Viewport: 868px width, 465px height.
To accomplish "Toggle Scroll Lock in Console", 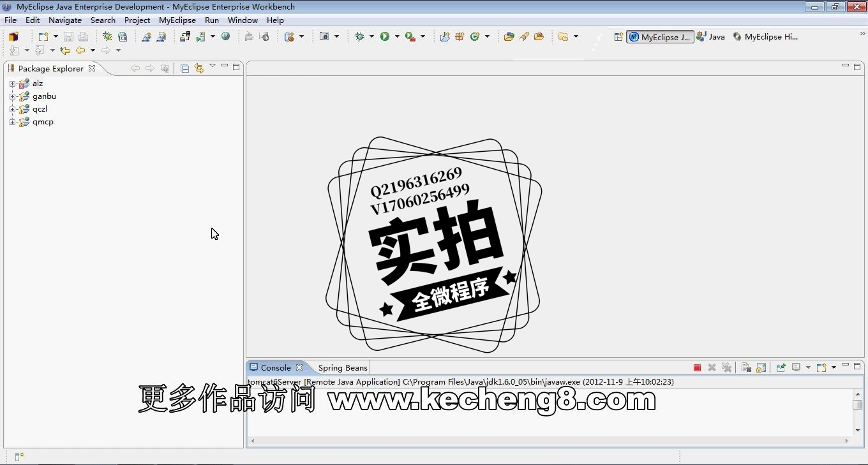I will pyautogui.click(x=761, y=367).
